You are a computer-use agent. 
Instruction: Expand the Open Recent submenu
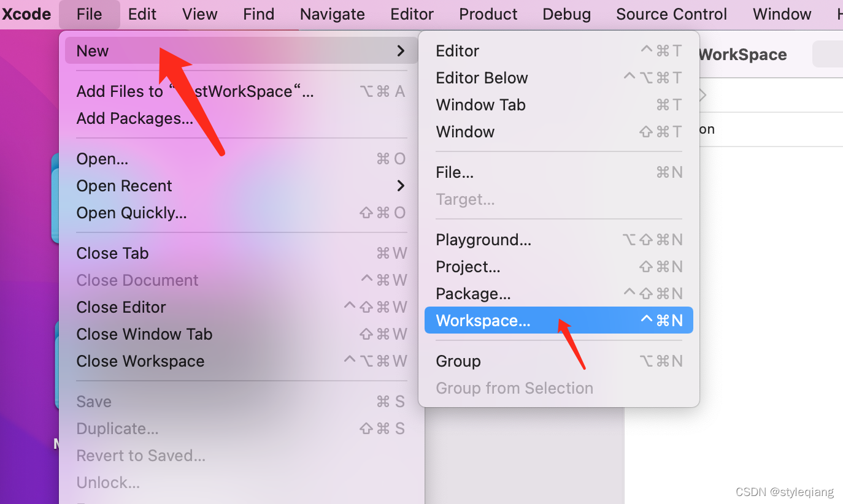[x=241, y=186]
